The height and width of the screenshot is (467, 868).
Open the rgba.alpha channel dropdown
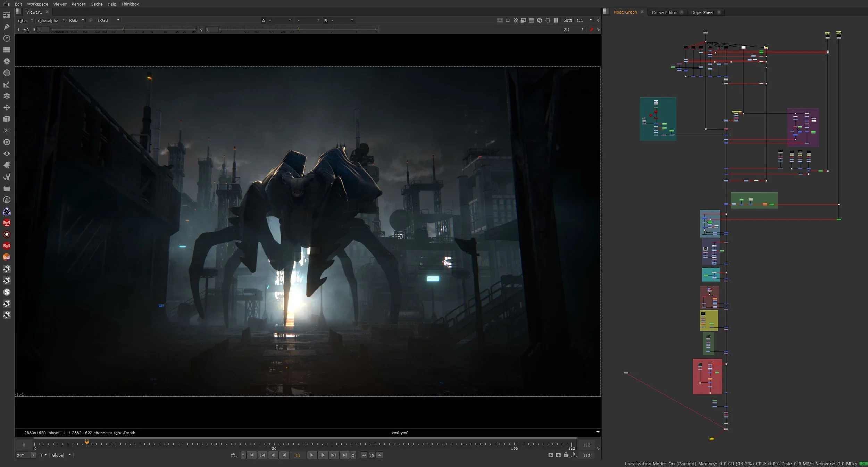click(x=51, y=20)
